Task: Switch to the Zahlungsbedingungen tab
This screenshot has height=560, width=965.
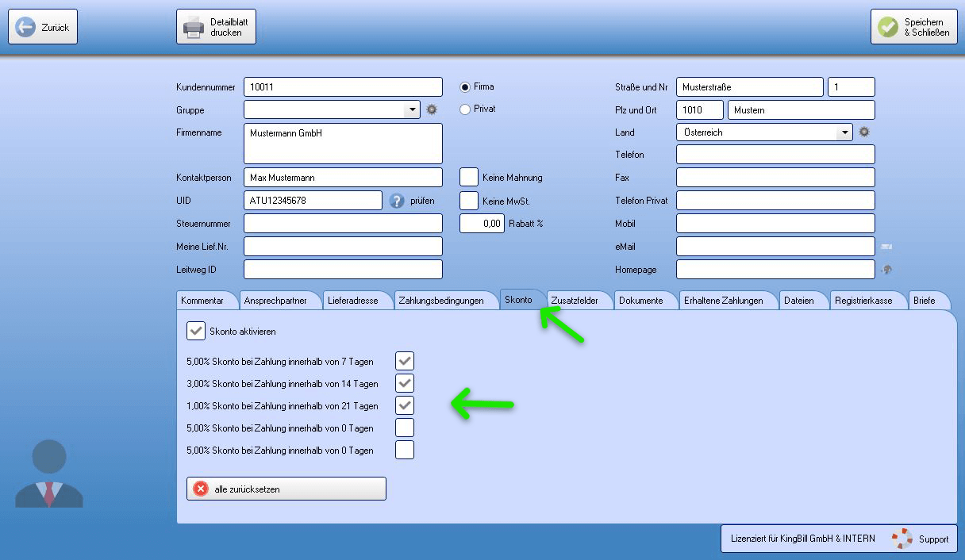Action: point(441,301)
